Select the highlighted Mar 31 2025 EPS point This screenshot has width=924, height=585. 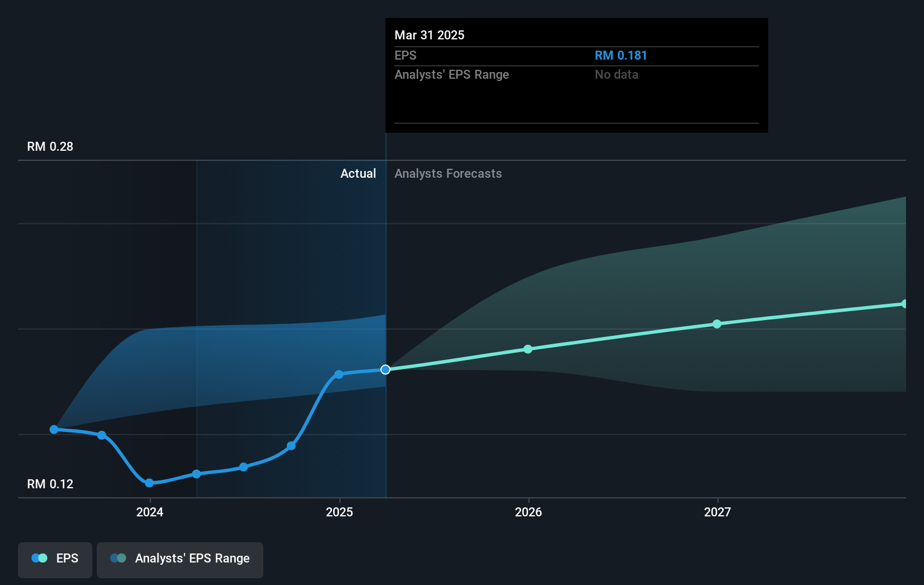(x=385, y=370)
